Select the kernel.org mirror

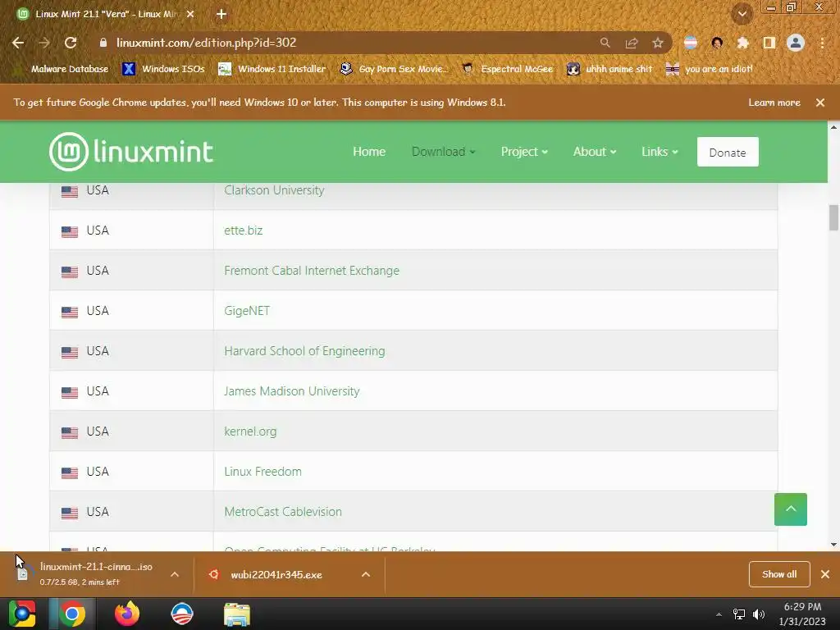(250, 431)
